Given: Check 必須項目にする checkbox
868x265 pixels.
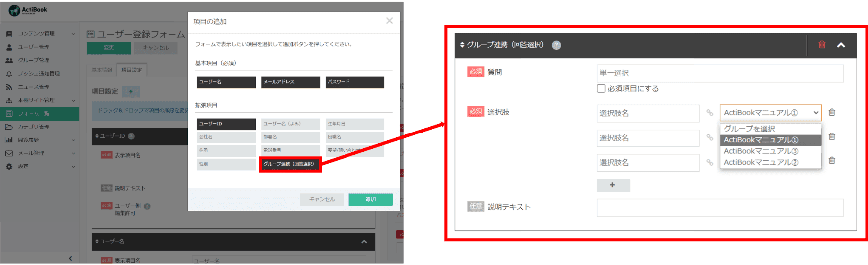Looking at the screenshot, I should pyautogui.click(x=601, y=89).
